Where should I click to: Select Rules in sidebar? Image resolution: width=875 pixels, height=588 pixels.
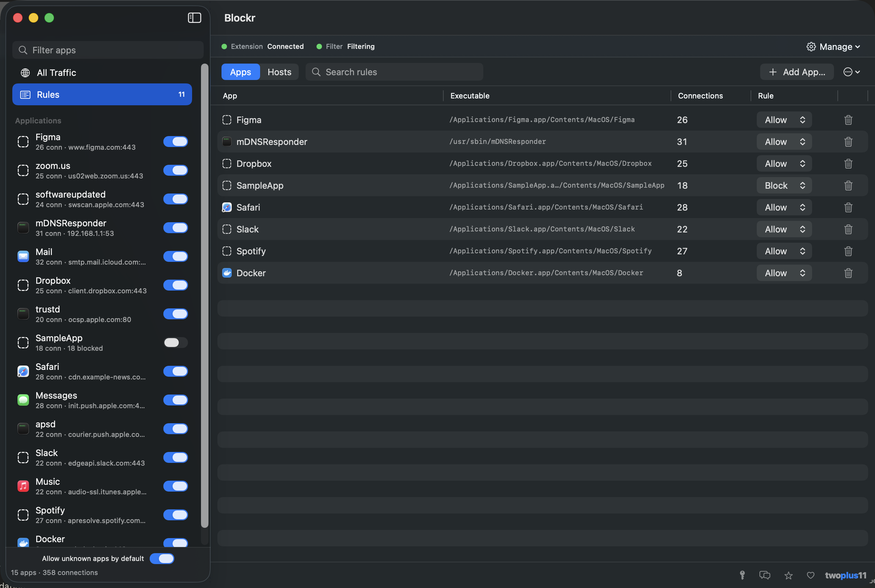point(102,94)
